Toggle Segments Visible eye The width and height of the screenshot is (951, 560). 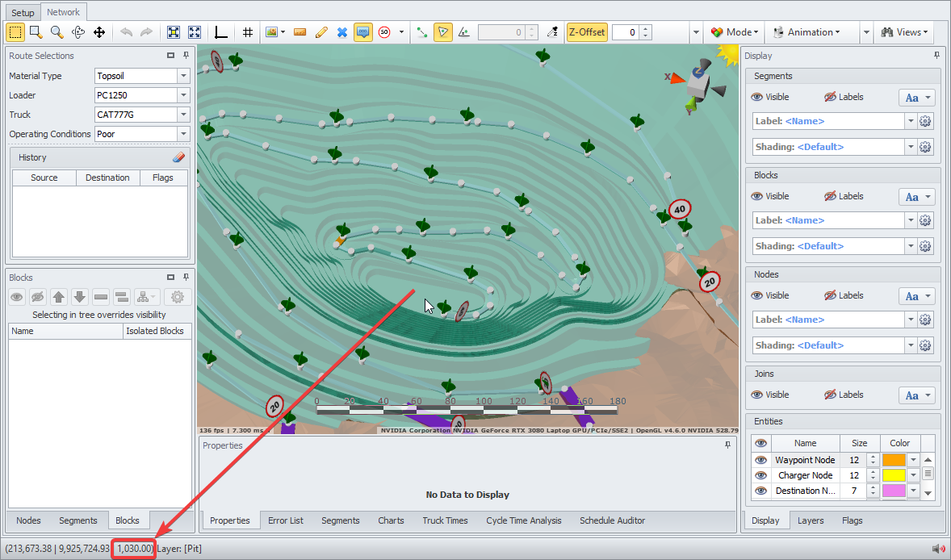coord(757,97)
